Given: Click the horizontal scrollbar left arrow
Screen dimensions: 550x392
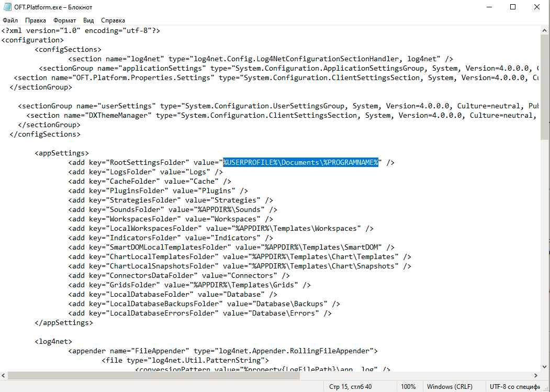Looking at the screenshot, I should tap(4, 375).
